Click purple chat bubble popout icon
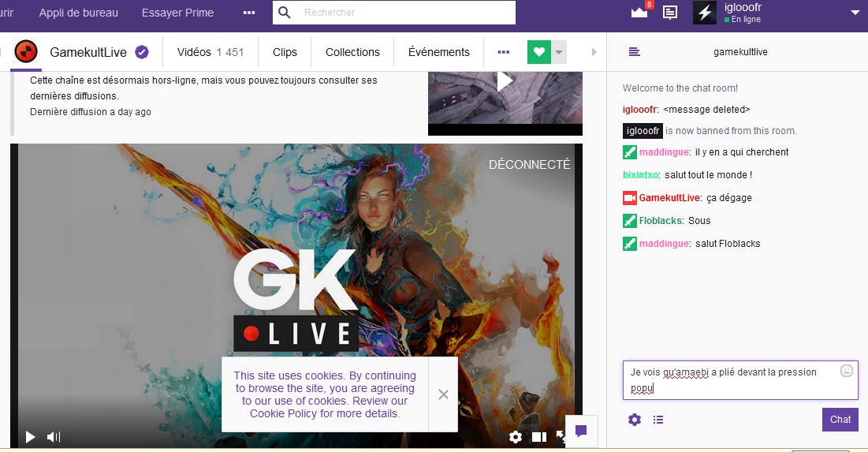Viewport: 868px width, 452px height. pos(581,431)
